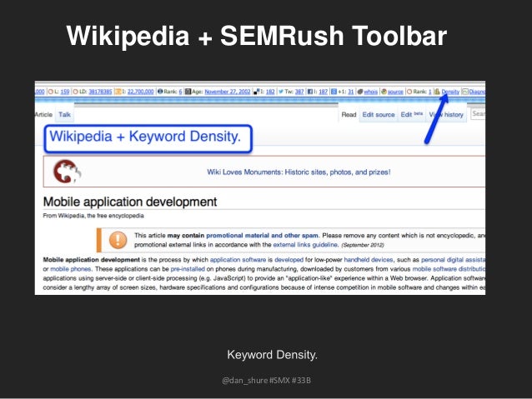Open the Tw 387 tweets link
This screenshot has width=532, height=399.
(x=299, y=92)
